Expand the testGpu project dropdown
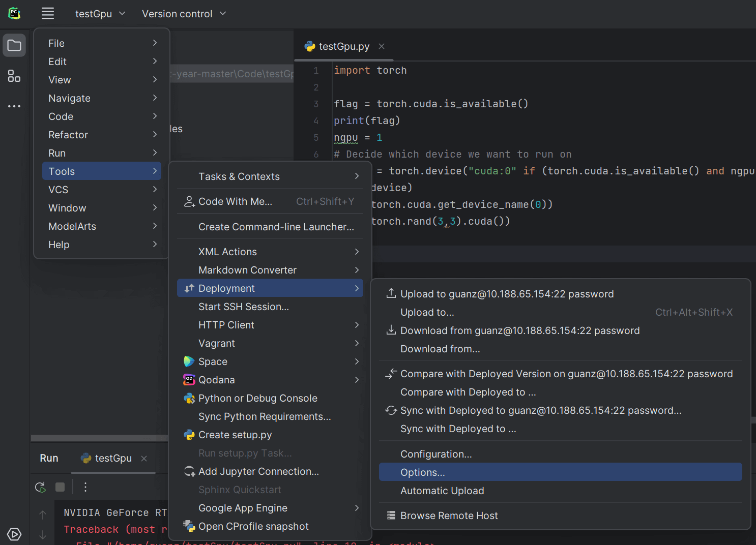 (100, 14)
